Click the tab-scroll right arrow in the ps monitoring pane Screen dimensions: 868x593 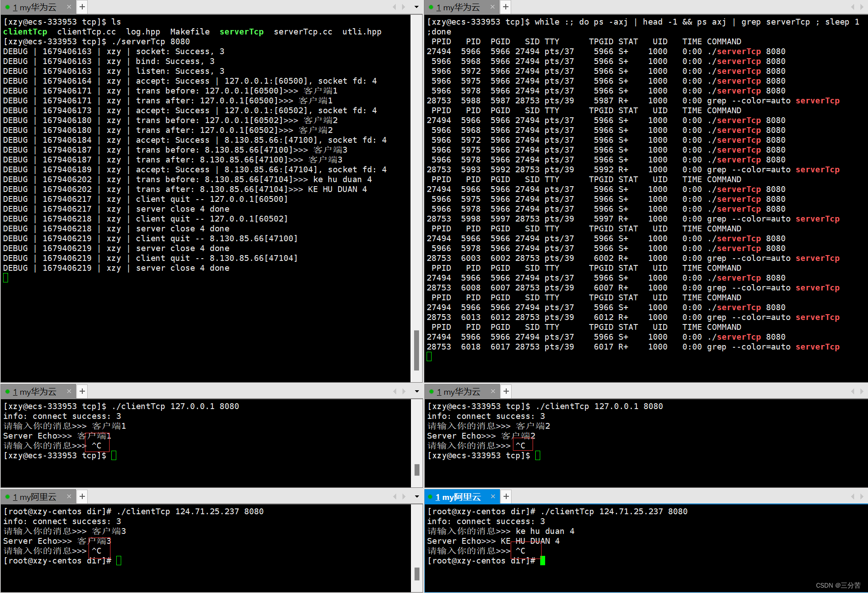[x=861, y=7]
